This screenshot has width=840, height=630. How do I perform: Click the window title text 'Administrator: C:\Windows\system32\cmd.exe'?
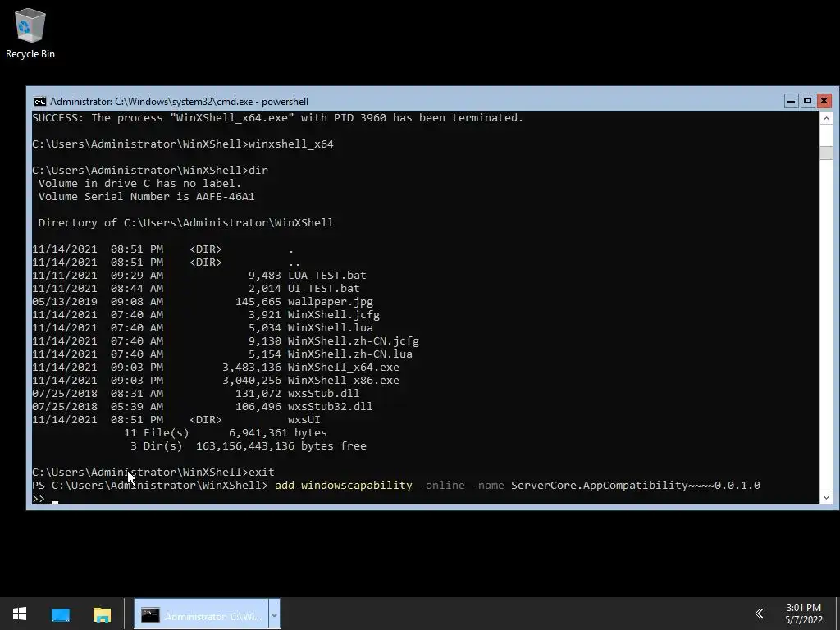pos(152,101)
